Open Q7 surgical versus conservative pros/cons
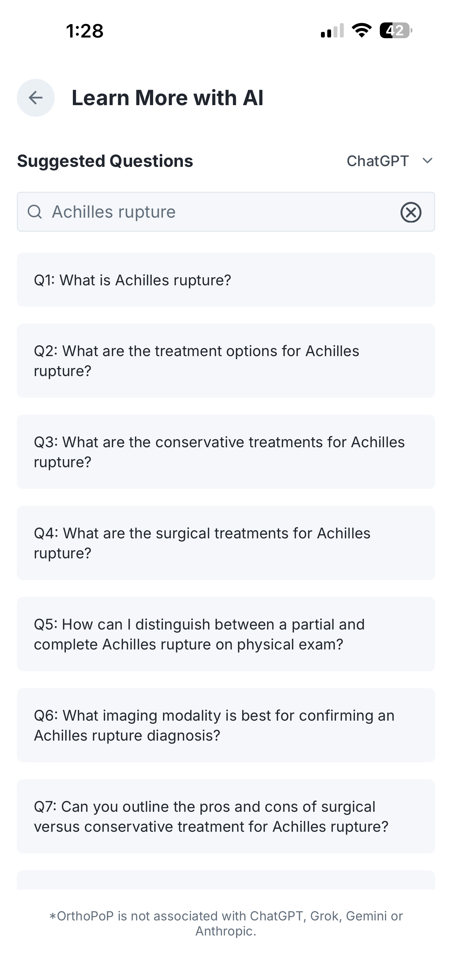 pyautogui.click(x=226, y=816)
